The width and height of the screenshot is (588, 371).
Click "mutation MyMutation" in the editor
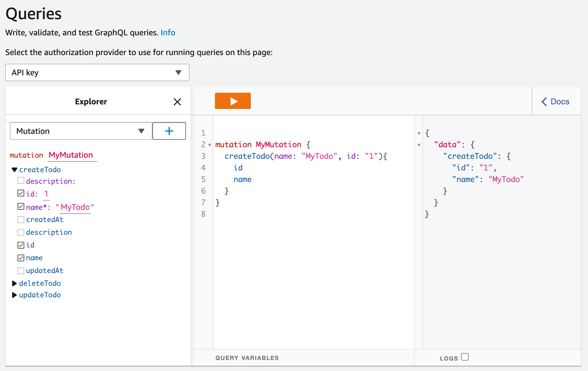pyautogui.click(x=258, y=145)
